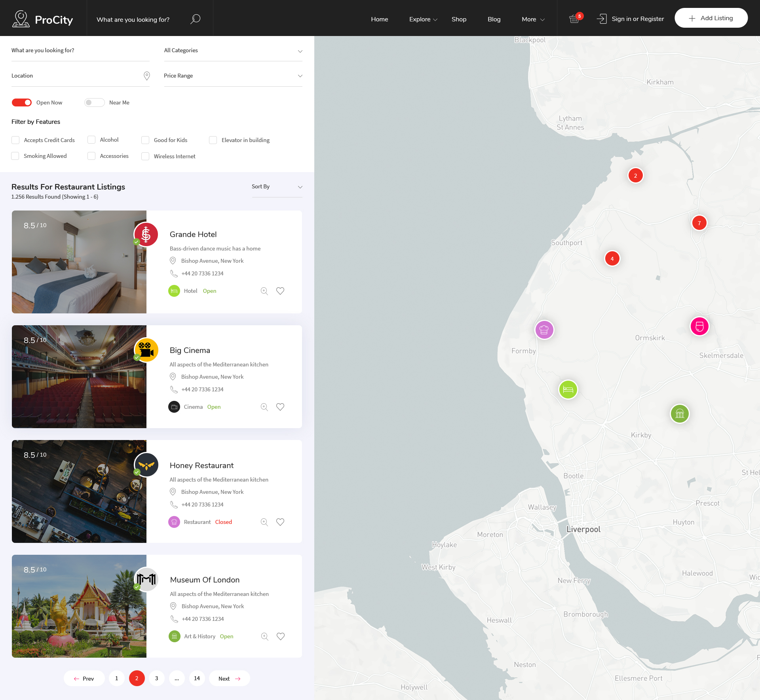Enable the Near Me toggle

(94, 102)
